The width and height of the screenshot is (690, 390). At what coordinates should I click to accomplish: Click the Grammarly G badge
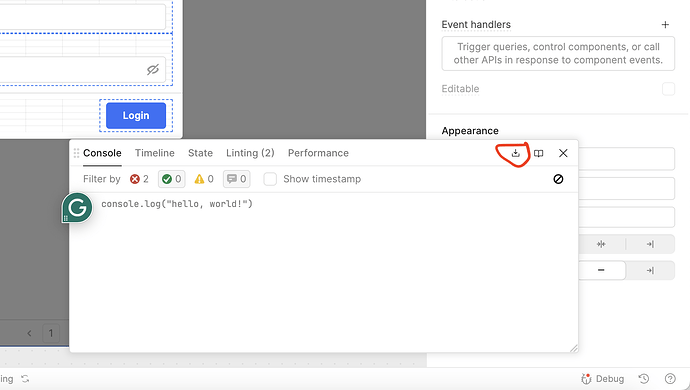(x=77, y=207)
